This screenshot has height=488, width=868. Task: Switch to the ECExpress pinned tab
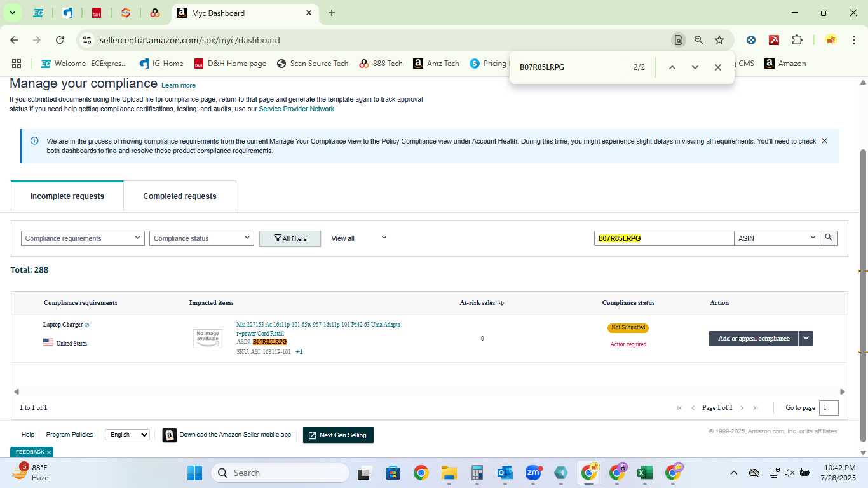click(x=38, y=13)
